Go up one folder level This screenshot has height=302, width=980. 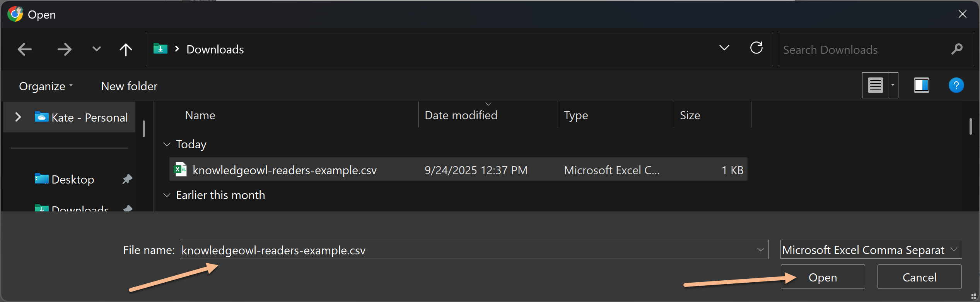[126, 49]
